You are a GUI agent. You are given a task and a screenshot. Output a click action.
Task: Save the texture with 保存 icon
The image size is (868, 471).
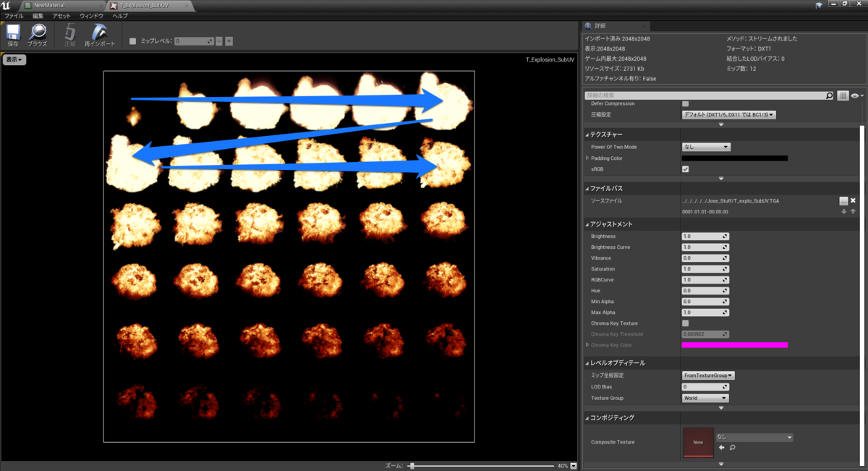tap(12, 32)
